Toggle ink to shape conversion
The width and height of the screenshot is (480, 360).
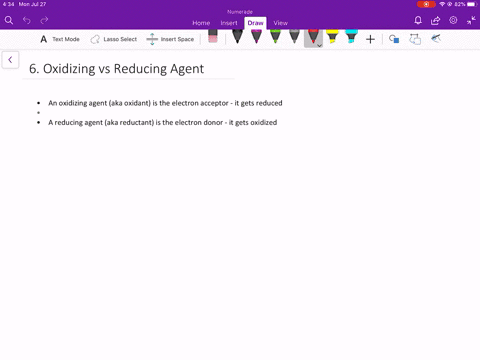[x=415, y=39]
